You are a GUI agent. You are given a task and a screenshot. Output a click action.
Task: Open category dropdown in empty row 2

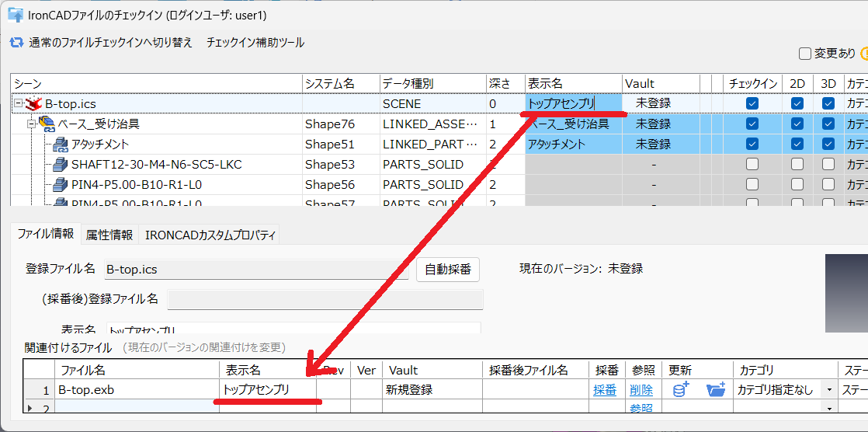click(828, 408)
